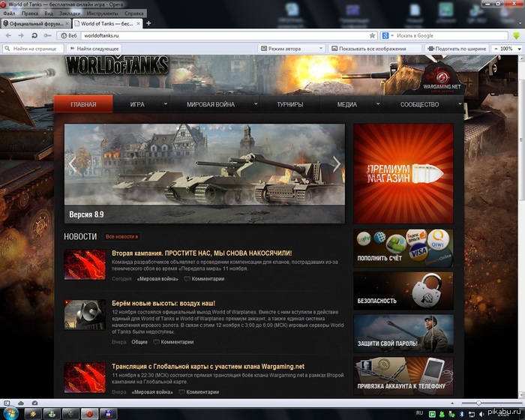Open the Справка menu
The image size is (525, 420).
134,13
